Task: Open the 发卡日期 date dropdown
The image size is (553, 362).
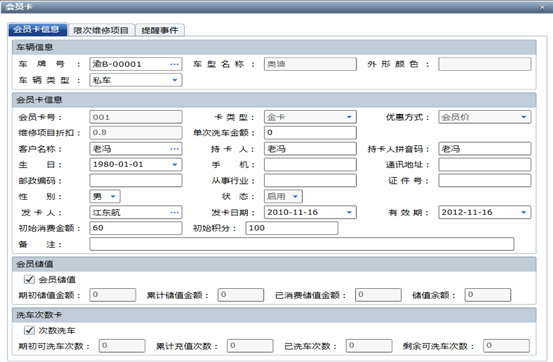Action: pyautogui.click(x=349, y=212)
